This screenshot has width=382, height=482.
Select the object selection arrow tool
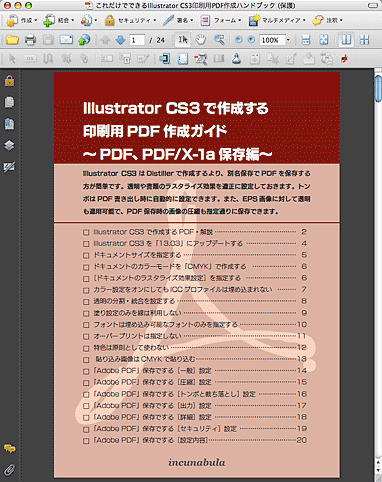pyautogui.click(x=12, y=59)
